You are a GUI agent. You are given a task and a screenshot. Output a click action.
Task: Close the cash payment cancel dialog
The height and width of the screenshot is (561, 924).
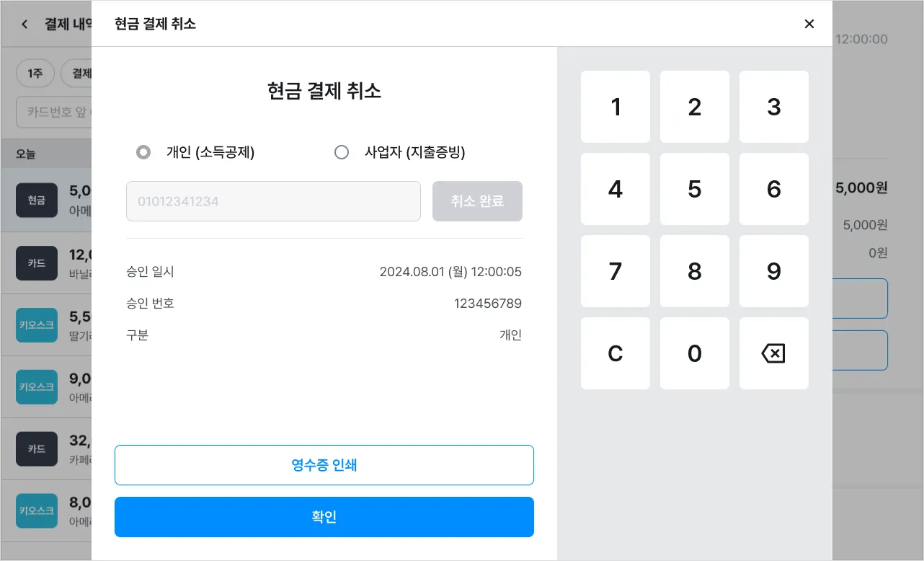coord(809,24)
